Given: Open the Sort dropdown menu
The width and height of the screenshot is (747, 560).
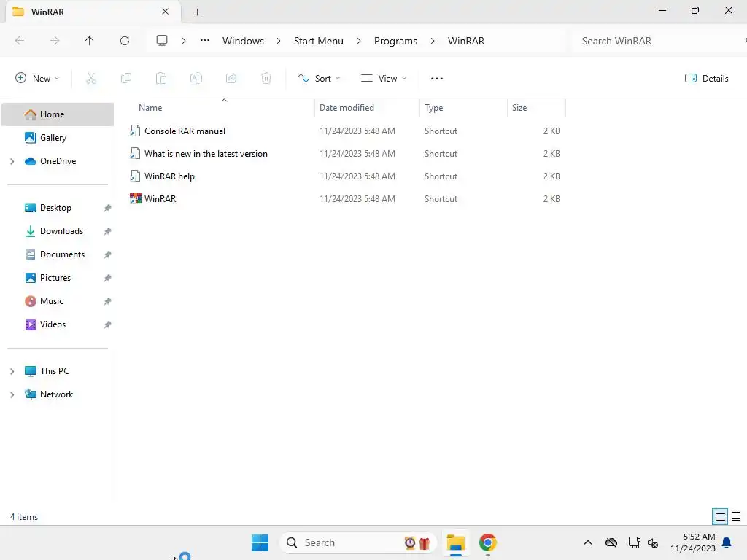Looking at the screenshot, I should pos(319,79).
